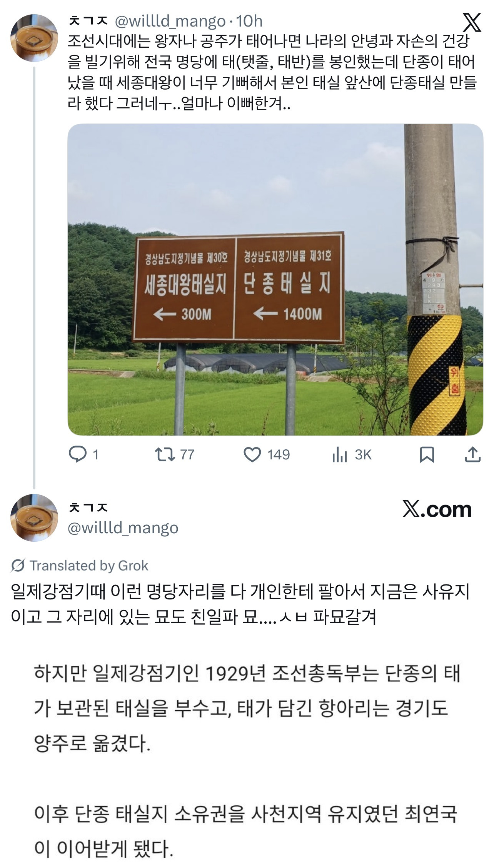This screenshot has height=868, width=494.
Task: Open the top tweet's coffee cup avatar
Action: tap(34, 38)
